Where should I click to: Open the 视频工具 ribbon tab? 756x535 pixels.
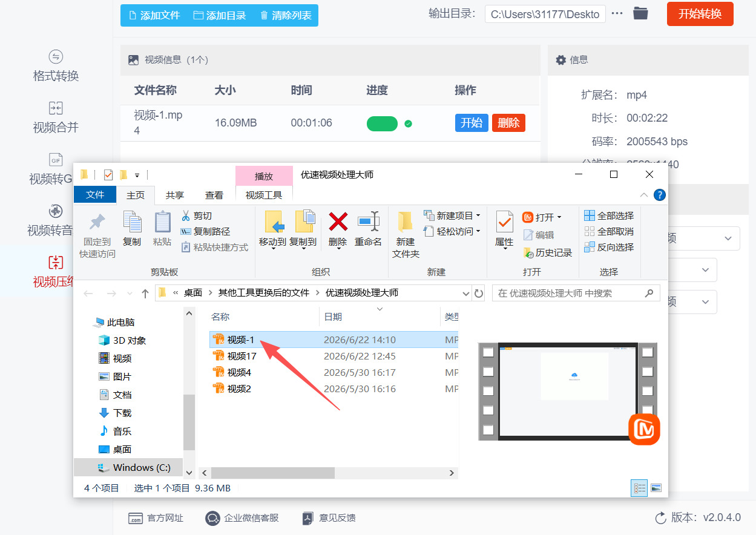coord(264,195)
